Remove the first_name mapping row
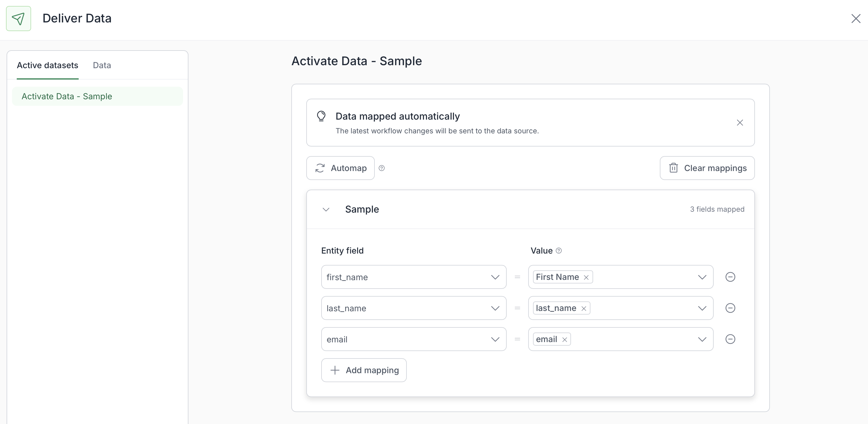This screenshot has width=868, height=424. 730,277
